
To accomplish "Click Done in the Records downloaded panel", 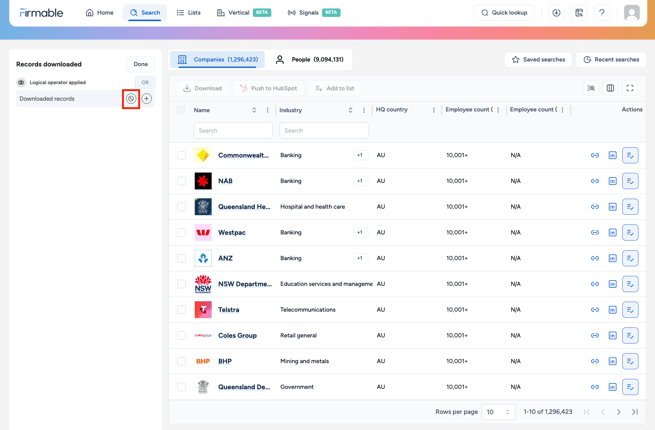I will [x=141, y=64].
